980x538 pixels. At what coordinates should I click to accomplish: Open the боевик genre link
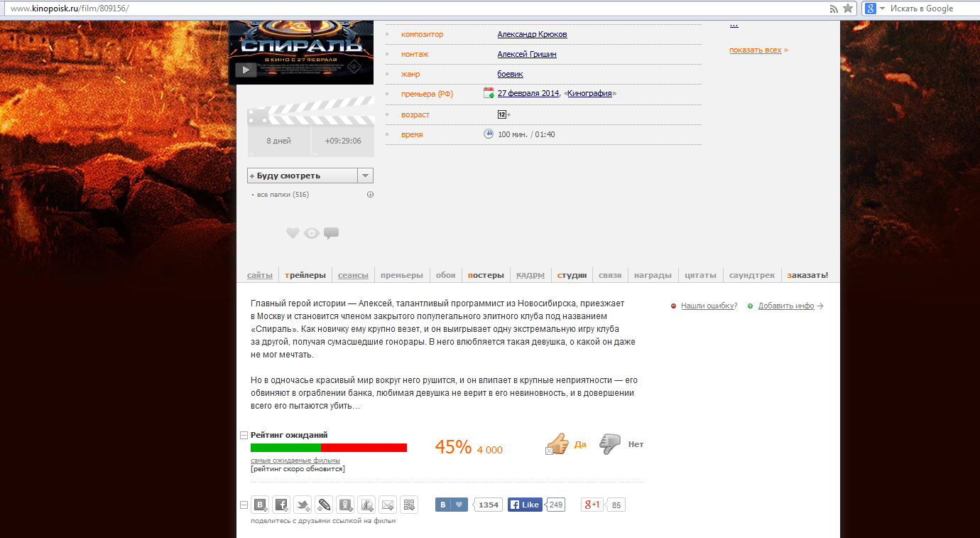(510, 74)
